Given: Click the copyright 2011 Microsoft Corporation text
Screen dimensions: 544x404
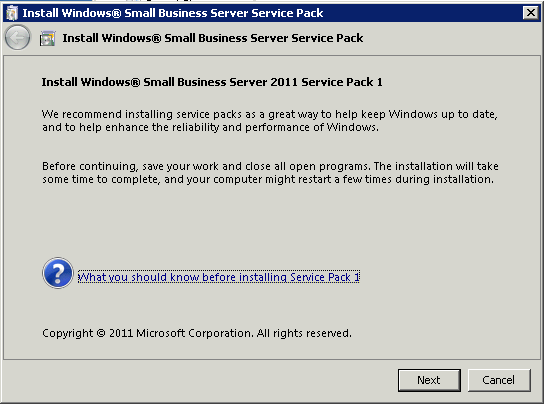Looking at the screenshot, I should (x=197, y=333).
